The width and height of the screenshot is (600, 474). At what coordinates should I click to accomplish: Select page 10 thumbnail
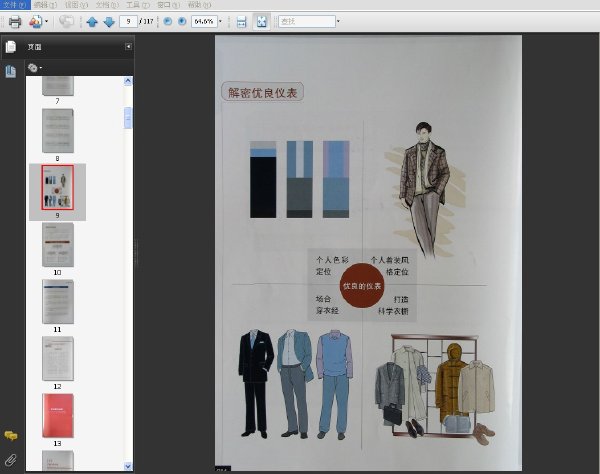tap(58, 244)
